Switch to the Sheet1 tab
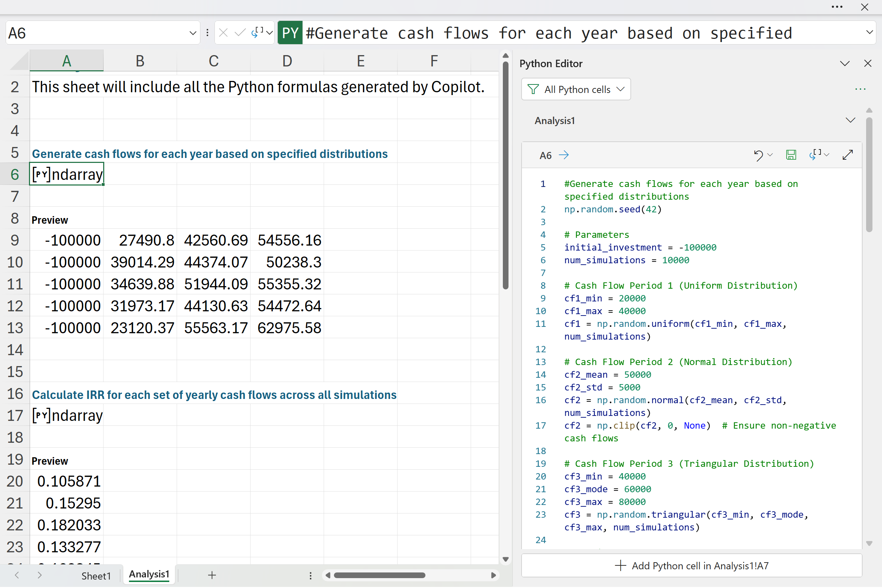 tap(96, 576)
